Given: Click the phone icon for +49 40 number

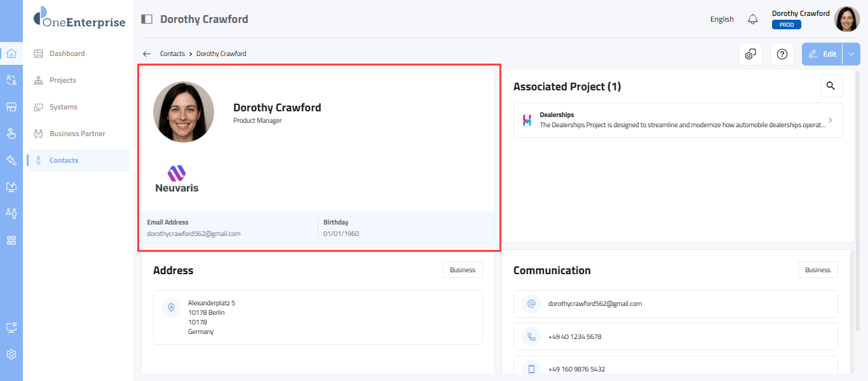Looking at the screenshot, I should 531,336.
